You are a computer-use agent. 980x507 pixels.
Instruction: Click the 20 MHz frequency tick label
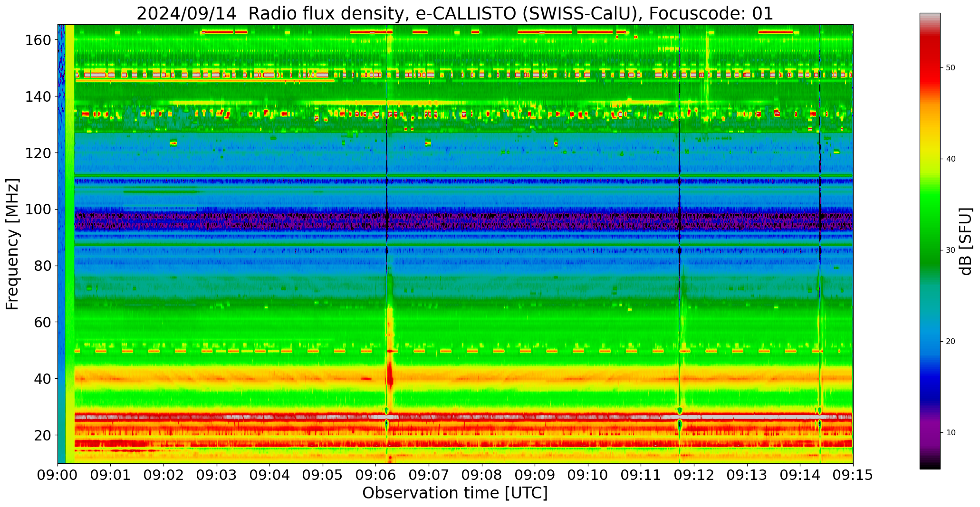[x=43, y=435]
